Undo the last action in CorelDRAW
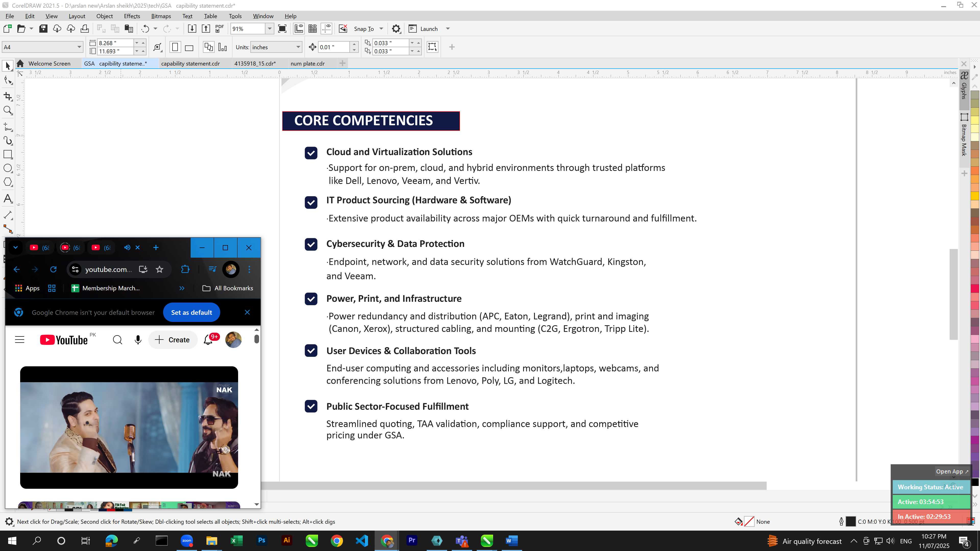The height and width of the screenshot is (551, 980). click(145, 29)
